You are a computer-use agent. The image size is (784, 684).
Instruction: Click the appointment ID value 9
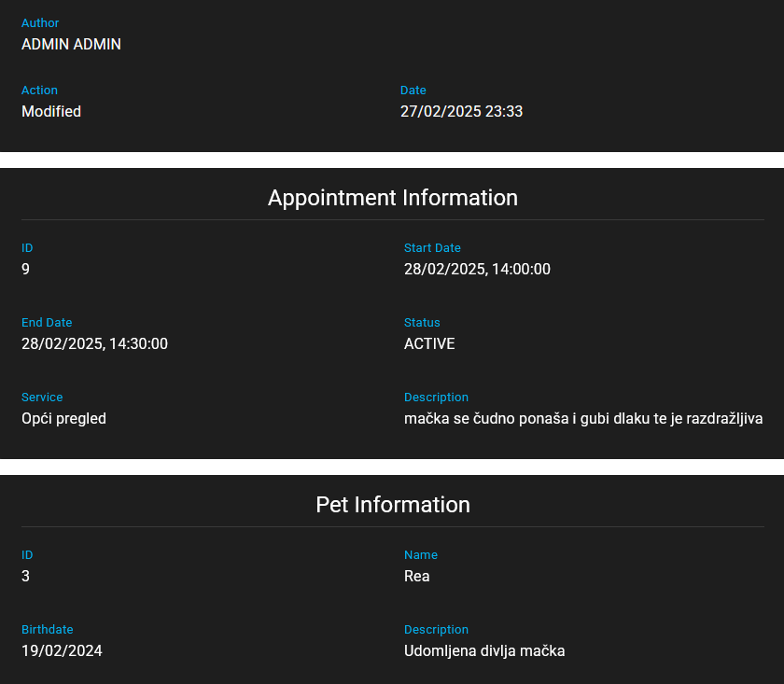tap(26, 269)
